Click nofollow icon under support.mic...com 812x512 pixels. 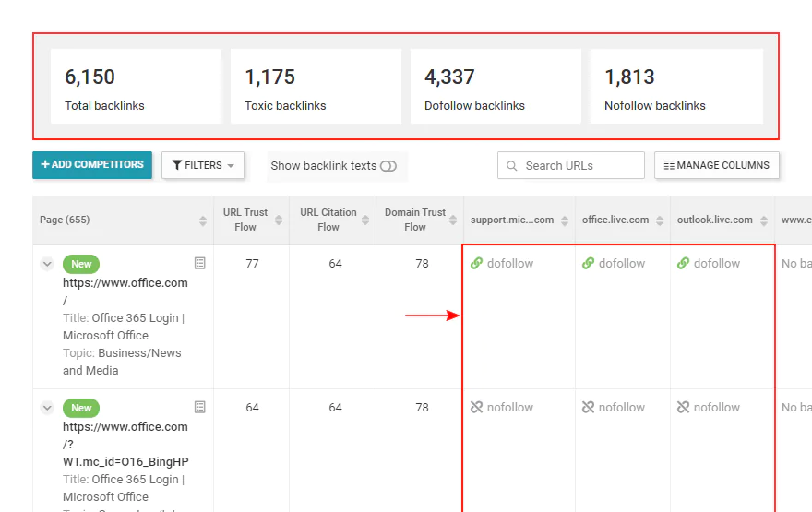[476, 408]
